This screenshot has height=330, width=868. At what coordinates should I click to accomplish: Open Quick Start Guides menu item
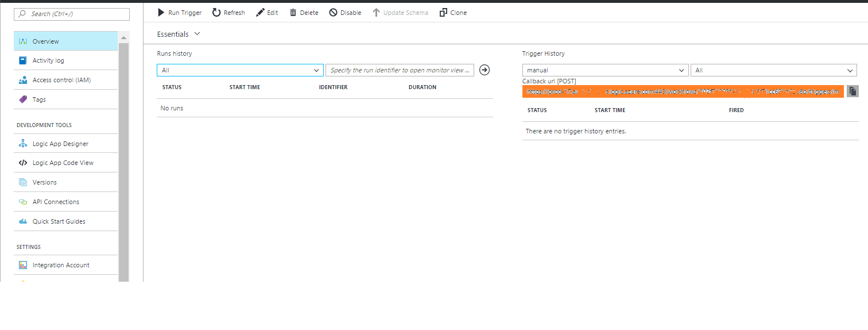coord(66,221)
